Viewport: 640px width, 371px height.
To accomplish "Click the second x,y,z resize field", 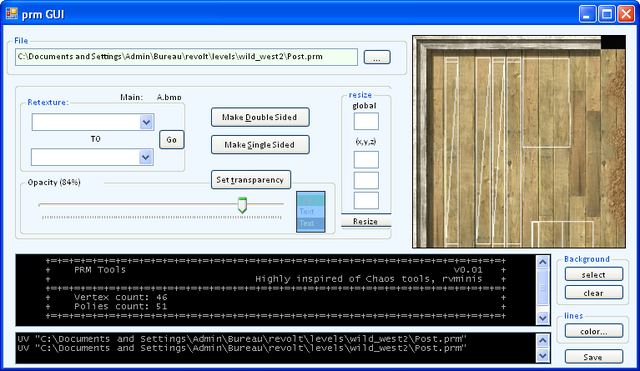I will (366, 180).
